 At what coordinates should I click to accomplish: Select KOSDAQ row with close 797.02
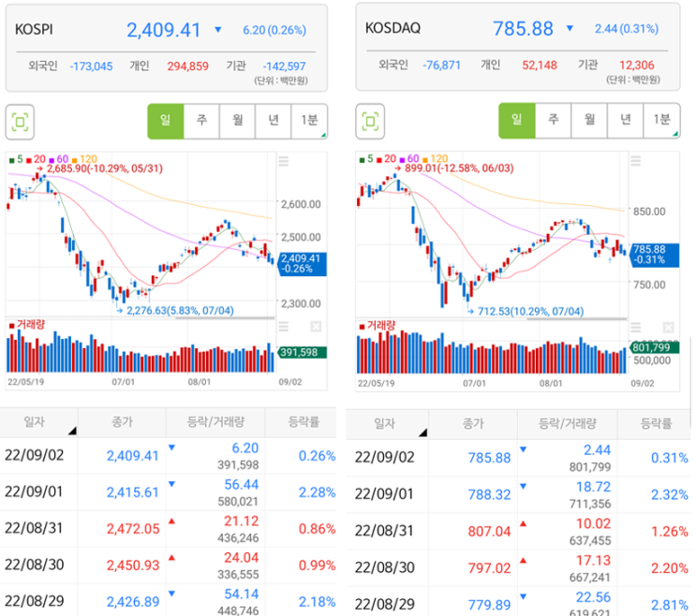tap(518, 568)
